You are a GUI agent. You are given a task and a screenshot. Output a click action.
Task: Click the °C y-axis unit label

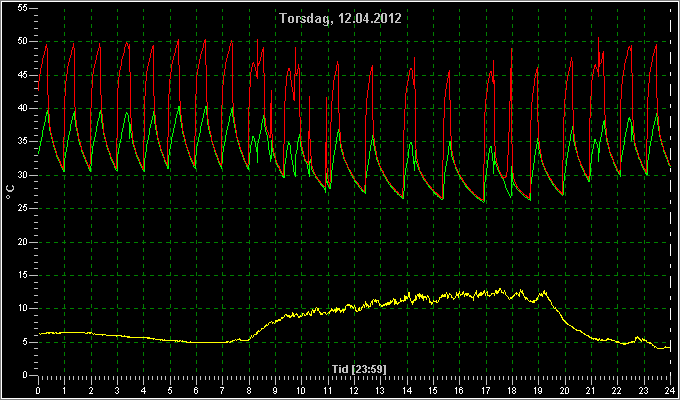point(10,192)
